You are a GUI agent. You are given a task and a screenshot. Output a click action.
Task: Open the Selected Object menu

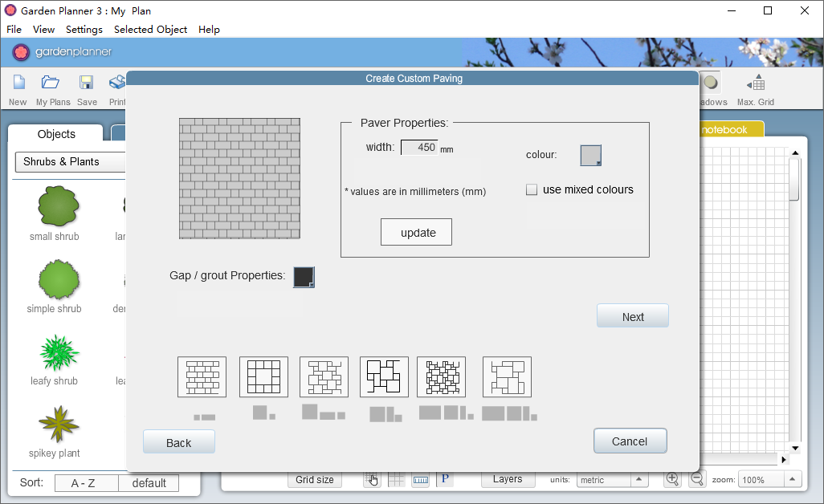click(x=150, y=30)
